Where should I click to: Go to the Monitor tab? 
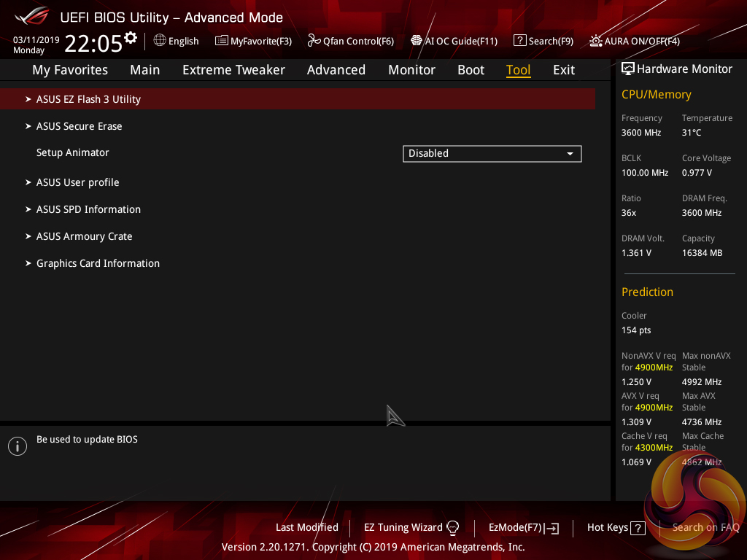(411, 69)
